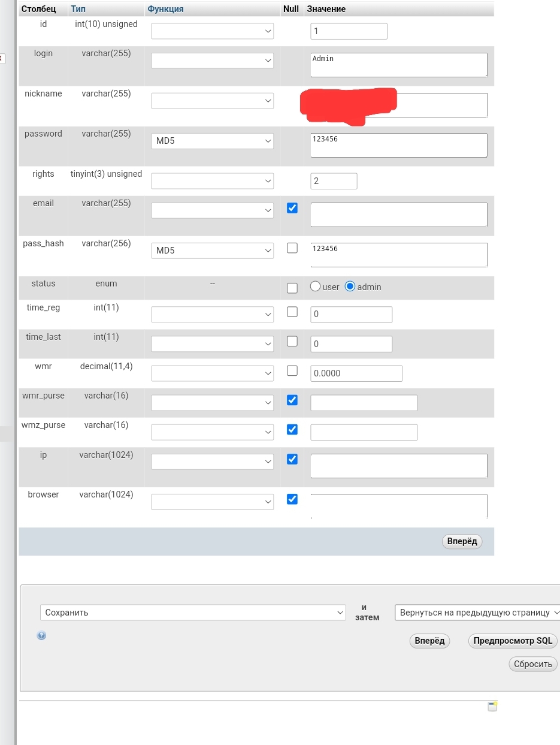Click the blue help question mark icon
The width and height of the screenshot is (560, 745).
click(x=41, y=635)
